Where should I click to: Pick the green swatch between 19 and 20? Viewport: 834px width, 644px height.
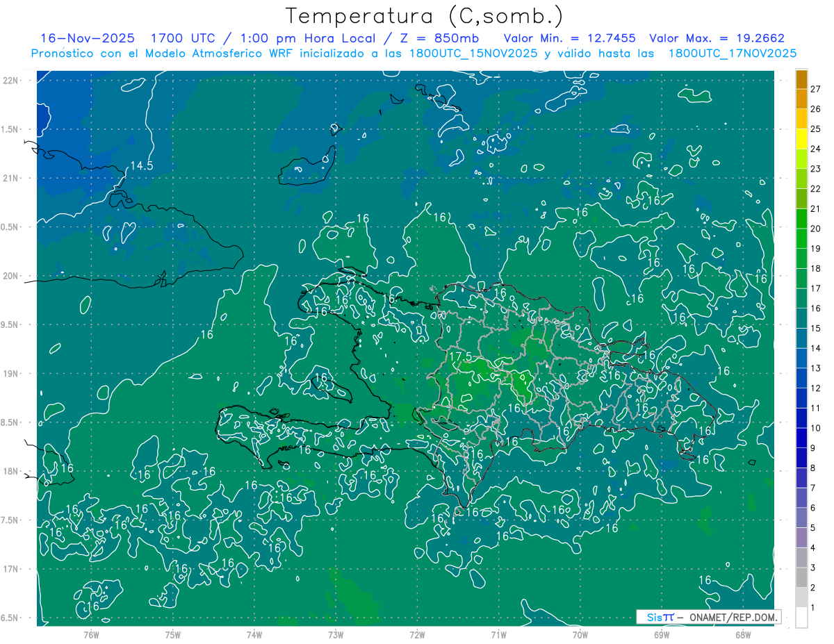801,239
